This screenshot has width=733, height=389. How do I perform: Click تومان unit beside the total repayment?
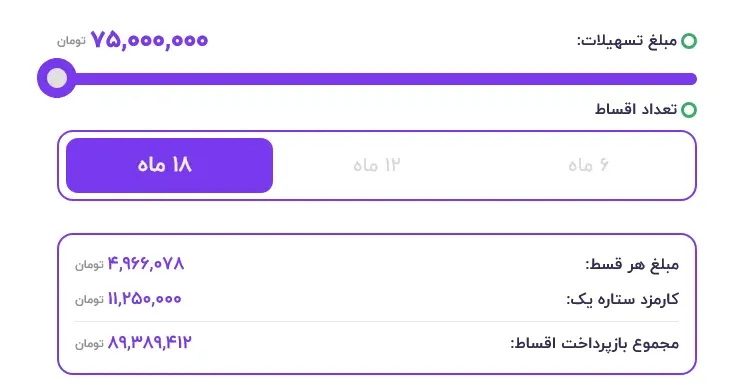(x=89, y=344)
